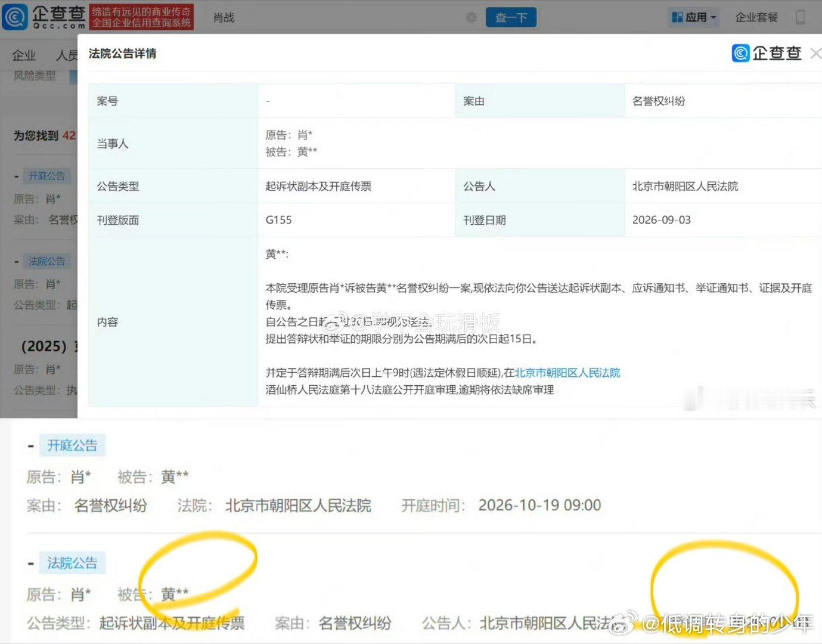Close the 法院公告详情 dialog
Image resolution: width=822 pixels, height=644 pixels.
815,54
